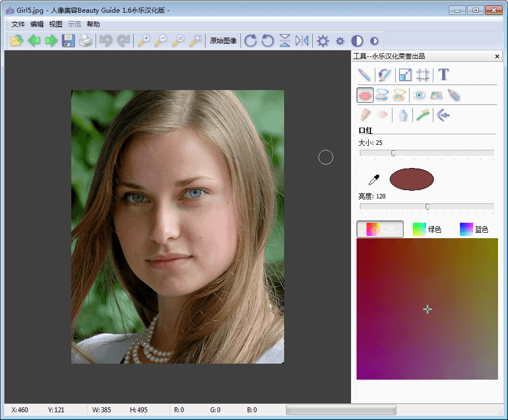Increase brightness with large sun icon
The width and height of the screenshot is (508, 420).
click(x=323, y=41)
